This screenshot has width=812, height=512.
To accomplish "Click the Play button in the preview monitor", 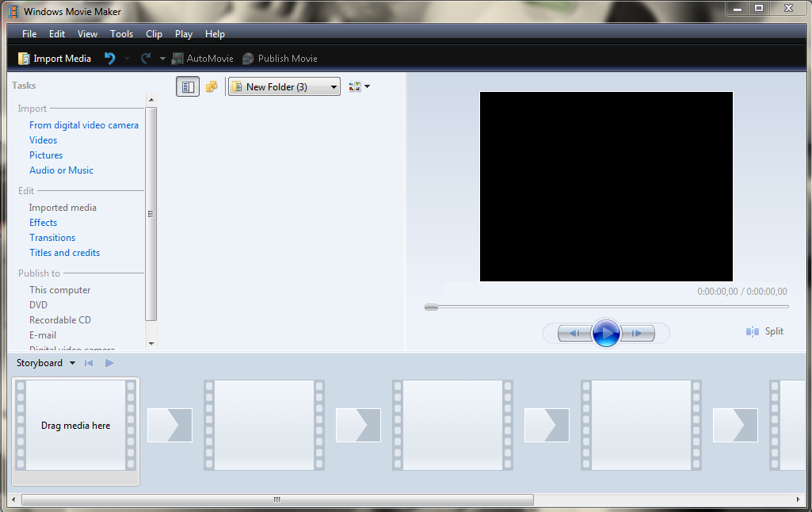I will (x=606, y=333).
